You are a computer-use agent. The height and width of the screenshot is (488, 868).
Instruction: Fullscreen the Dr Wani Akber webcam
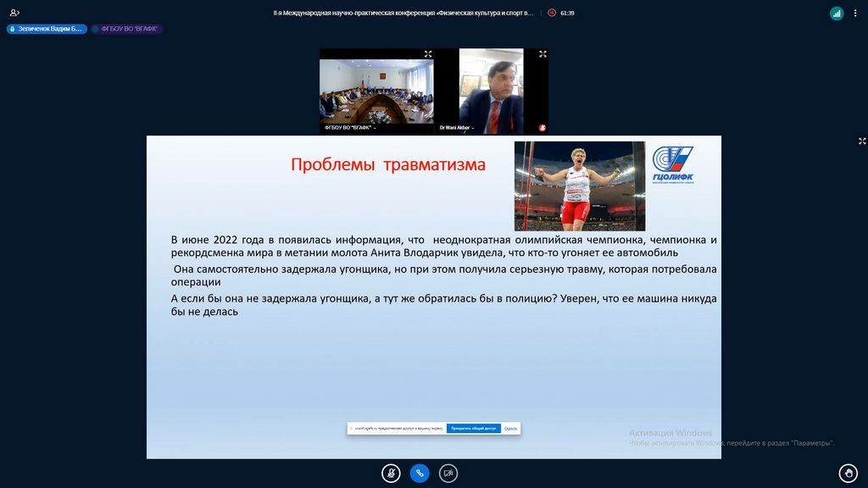pyautogui.click(x=542, y=54)
